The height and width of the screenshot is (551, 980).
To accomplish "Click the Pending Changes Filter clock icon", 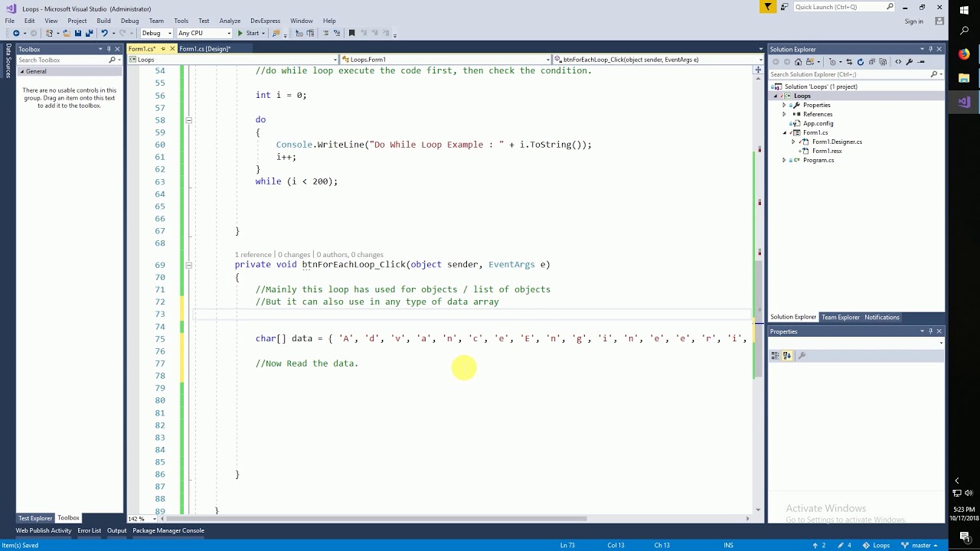I will coord(832,62).
